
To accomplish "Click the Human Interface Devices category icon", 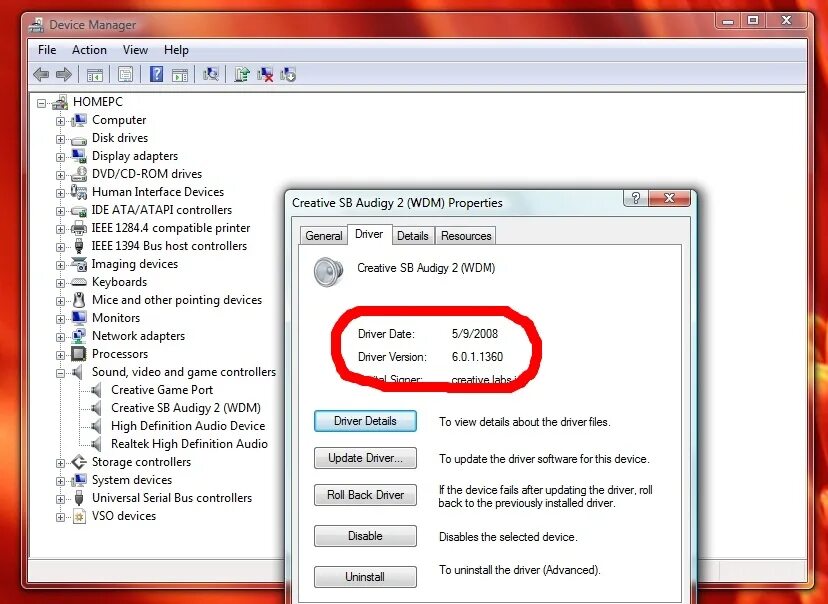I will [x=79, y=192].
